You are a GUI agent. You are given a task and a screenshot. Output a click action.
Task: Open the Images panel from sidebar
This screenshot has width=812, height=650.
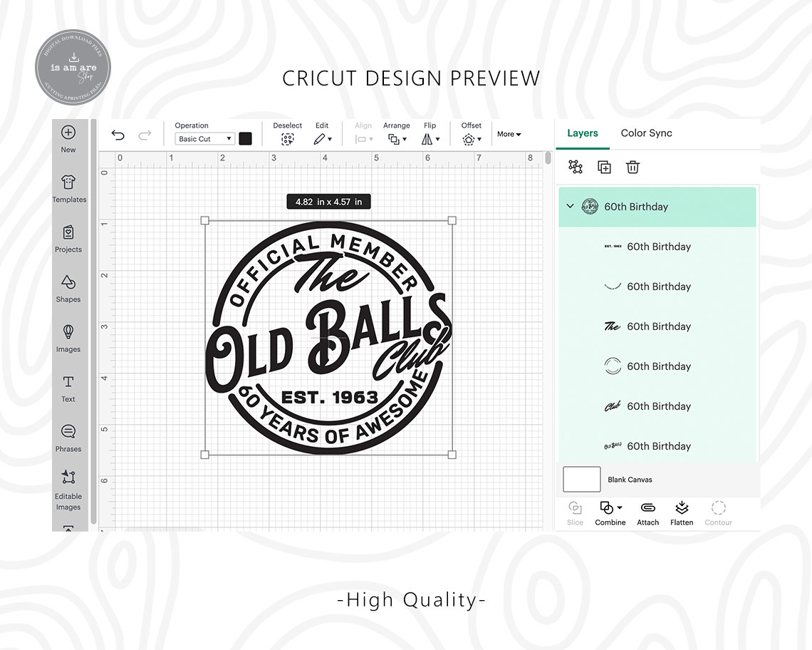pyautogui.click(x=68, y=340)
